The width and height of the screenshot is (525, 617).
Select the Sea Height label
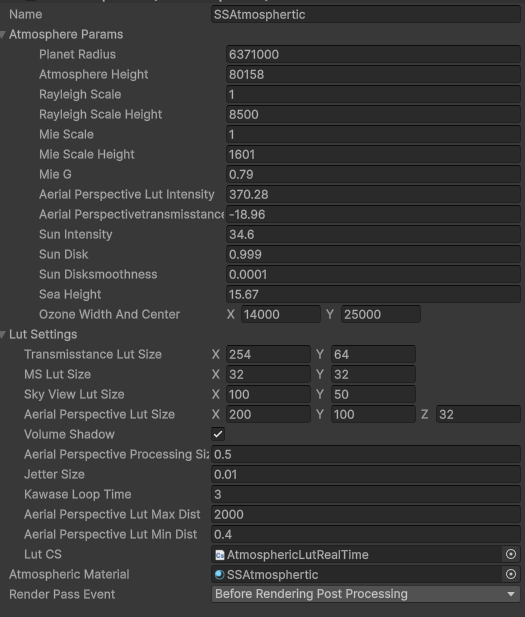tap(70, 294)
